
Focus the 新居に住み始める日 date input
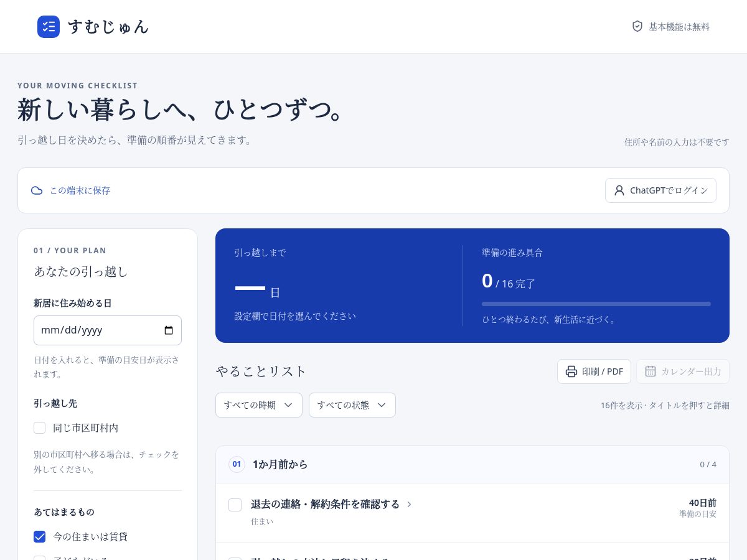click(108, 330)
